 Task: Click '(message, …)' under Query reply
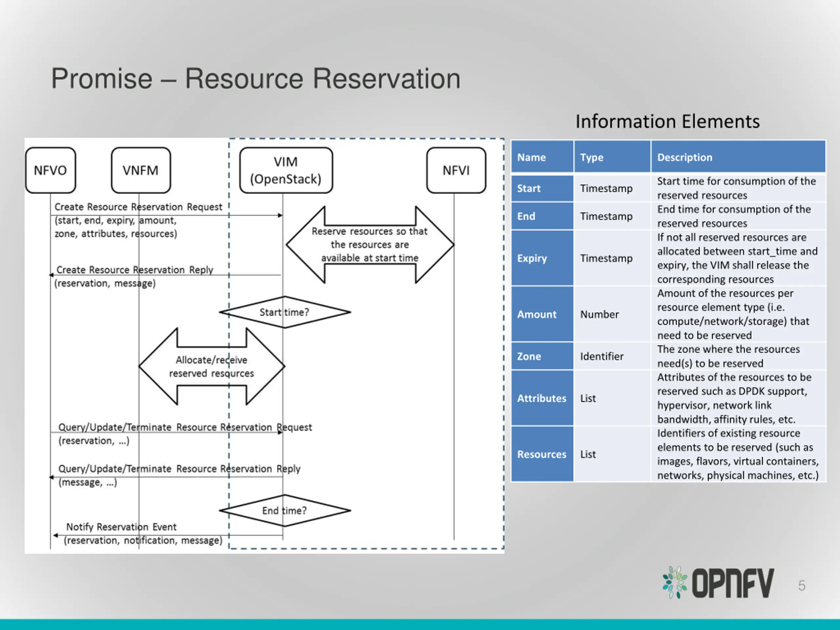[88, 482]
